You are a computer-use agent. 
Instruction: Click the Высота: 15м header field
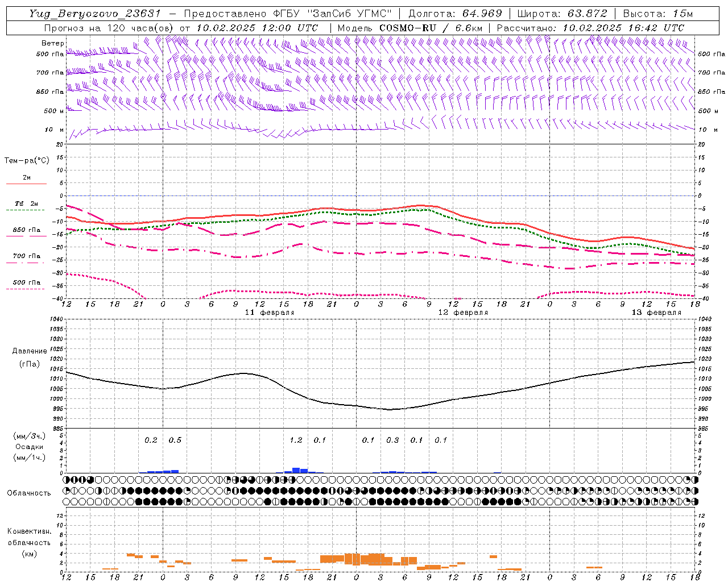pos(658,14)
